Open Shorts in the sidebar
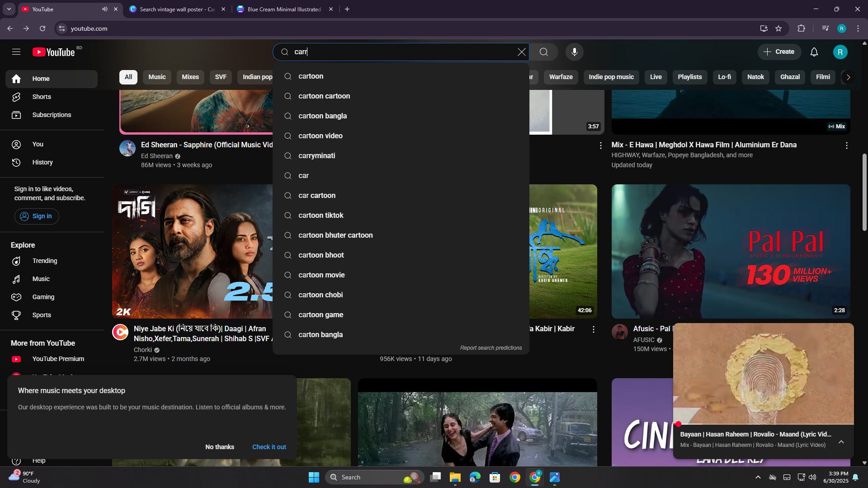This screenshot has width=868, height=488. tap(52, 97)
